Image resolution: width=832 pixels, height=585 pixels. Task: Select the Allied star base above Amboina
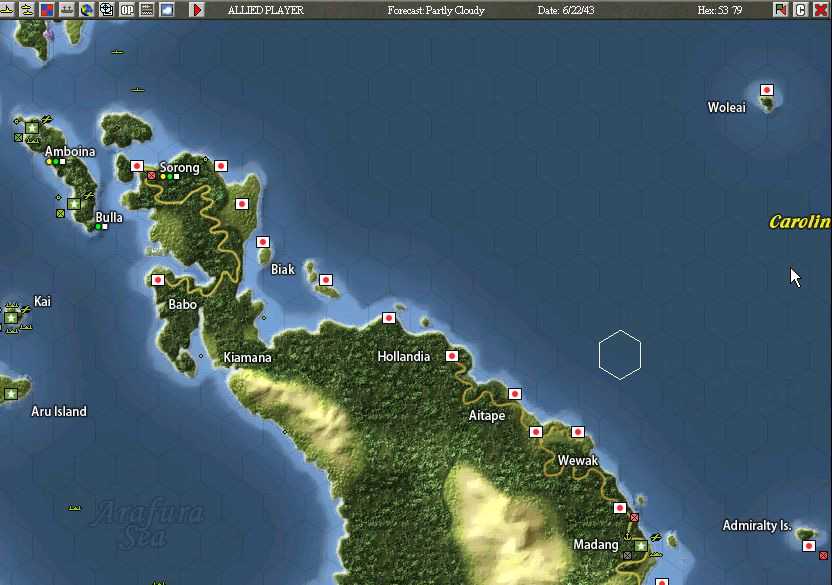pyautogui.click(x=32, y=128)
